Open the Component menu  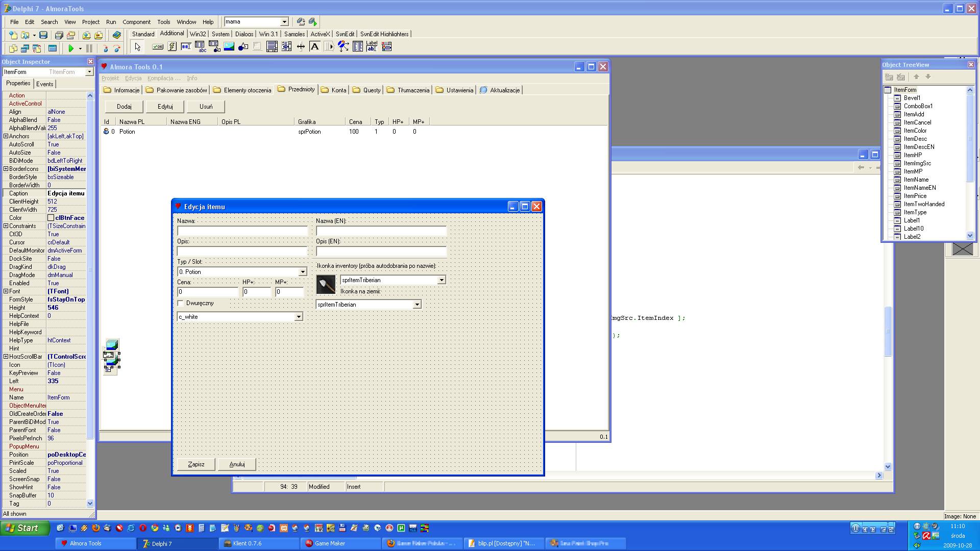pos(136,22)
